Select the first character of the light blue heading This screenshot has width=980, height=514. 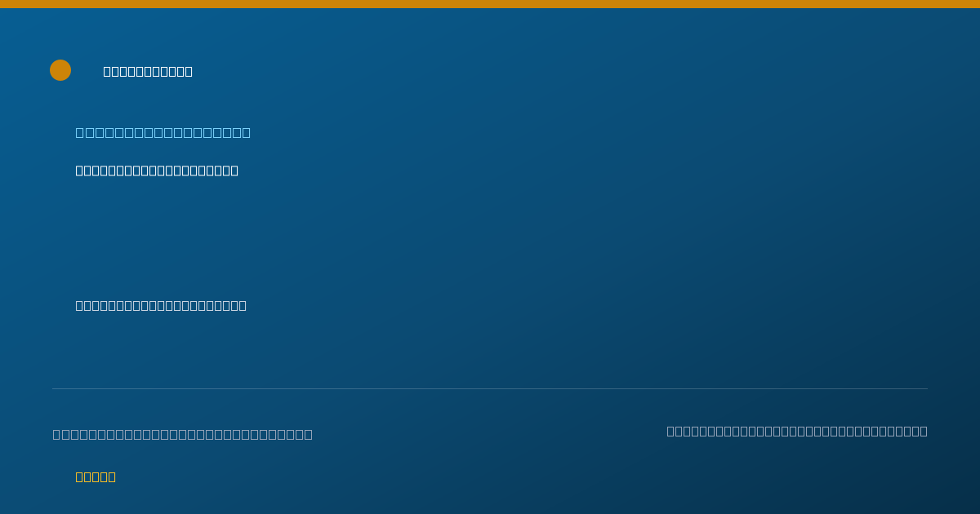(x=79, y=132)
